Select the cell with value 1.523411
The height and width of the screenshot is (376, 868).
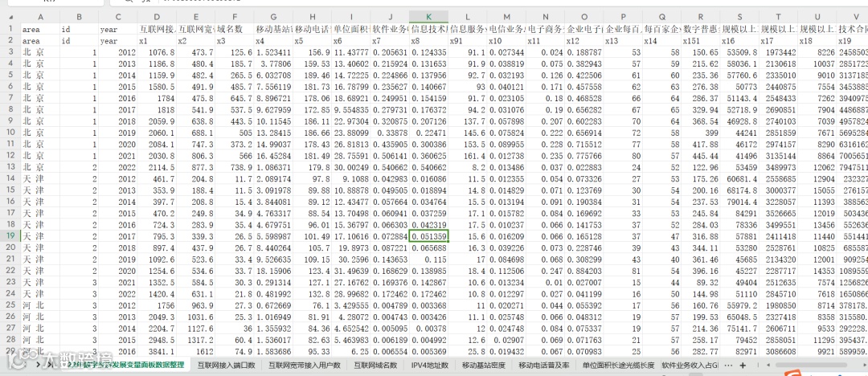tap(274, 52)
